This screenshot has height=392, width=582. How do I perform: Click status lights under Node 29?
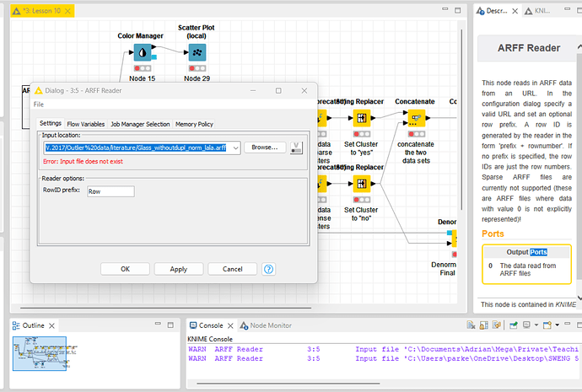(x=197, y=68)
